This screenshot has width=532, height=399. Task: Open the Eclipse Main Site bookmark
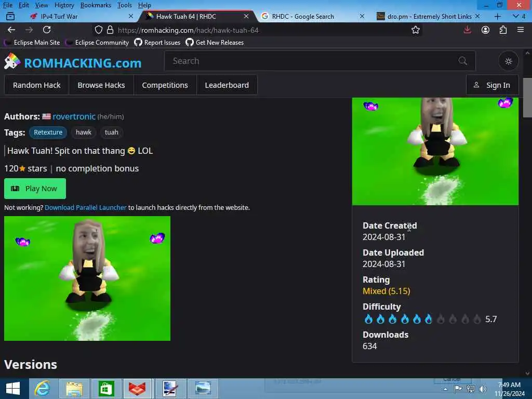click(x=32, y=43)
